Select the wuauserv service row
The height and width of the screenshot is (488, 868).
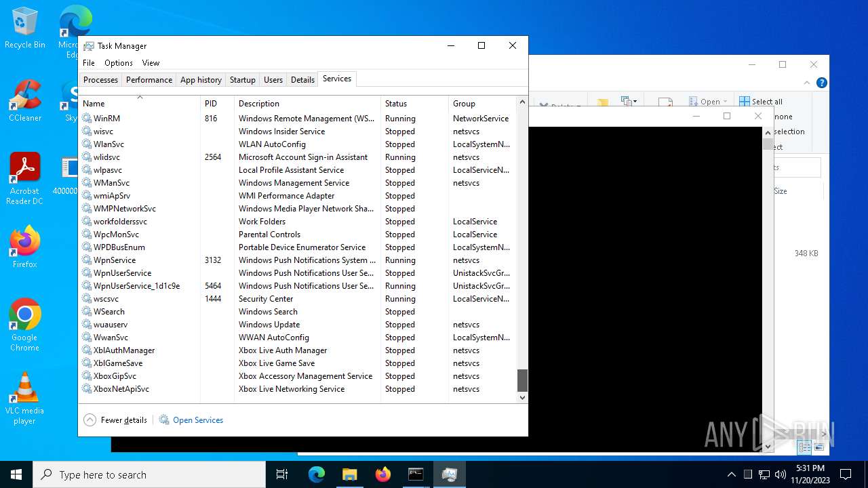[x=298, y=325]
